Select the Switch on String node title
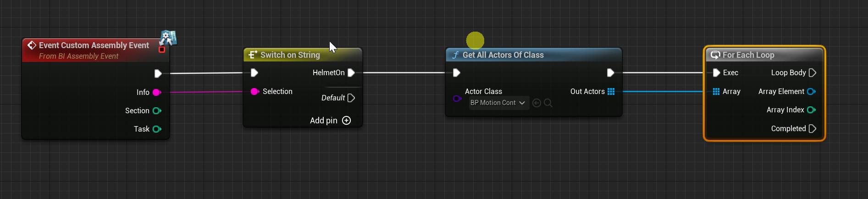Viewport: 868px width, 199px height. pyautogui.click(x=290, y=55)
